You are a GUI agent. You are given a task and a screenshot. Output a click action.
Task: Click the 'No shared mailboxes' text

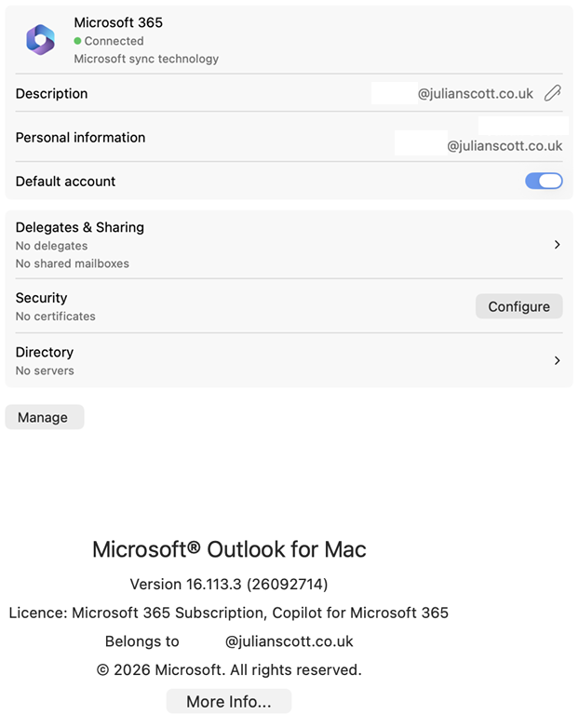point(73,263)
